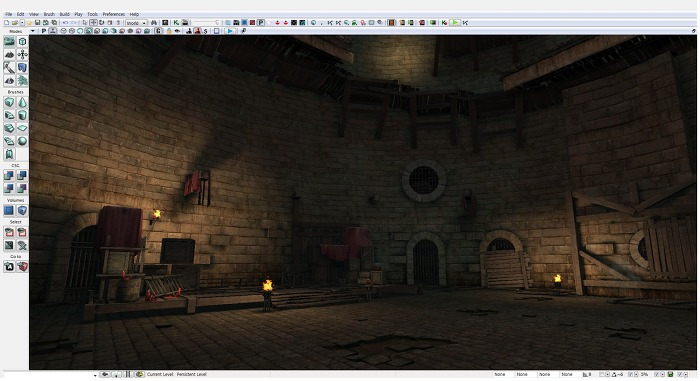Create a Curved staircase brush
This screenshot has width=700, height=381.
coord(9,115)
